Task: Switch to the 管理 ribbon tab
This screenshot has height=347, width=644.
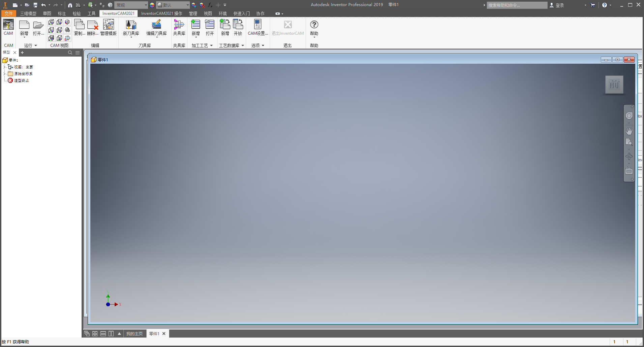Action: pyautogui.click(x=193, y=13)
